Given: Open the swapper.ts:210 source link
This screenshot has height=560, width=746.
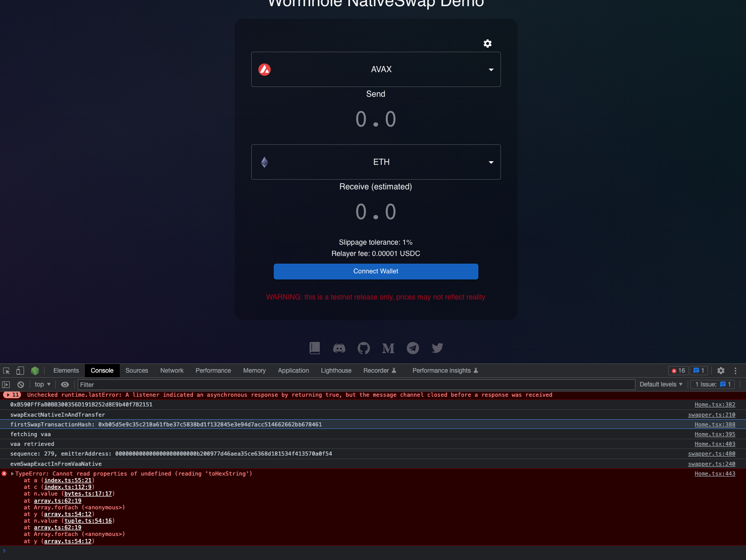Looking at the screenshot, I should point(712,415).
